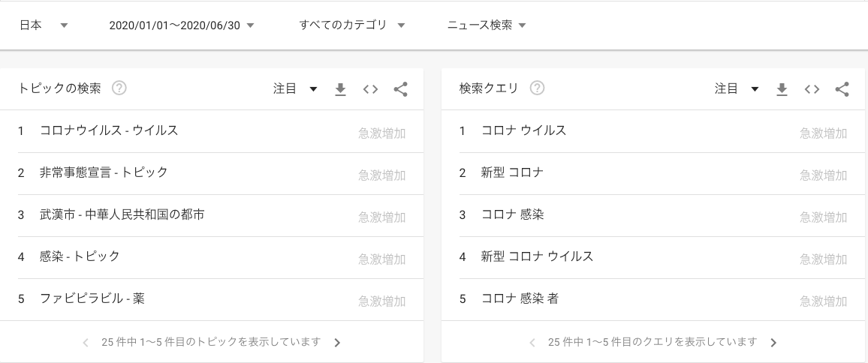The image size is (868, 363).
Task: Open the 2020/01/01〜2020/06/30 date range dropdown
Action: click(182, 25)
